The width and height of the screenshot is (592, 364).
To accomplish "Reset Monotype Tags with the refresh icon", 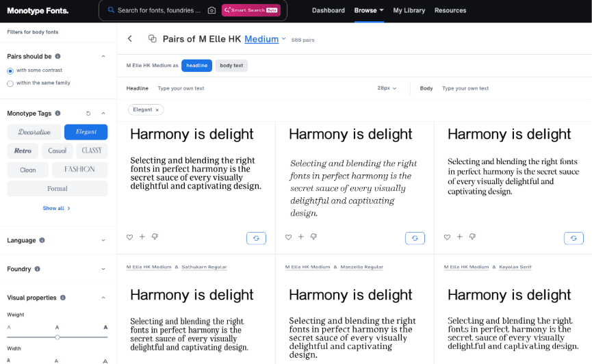I will click(x=88, y=113).
